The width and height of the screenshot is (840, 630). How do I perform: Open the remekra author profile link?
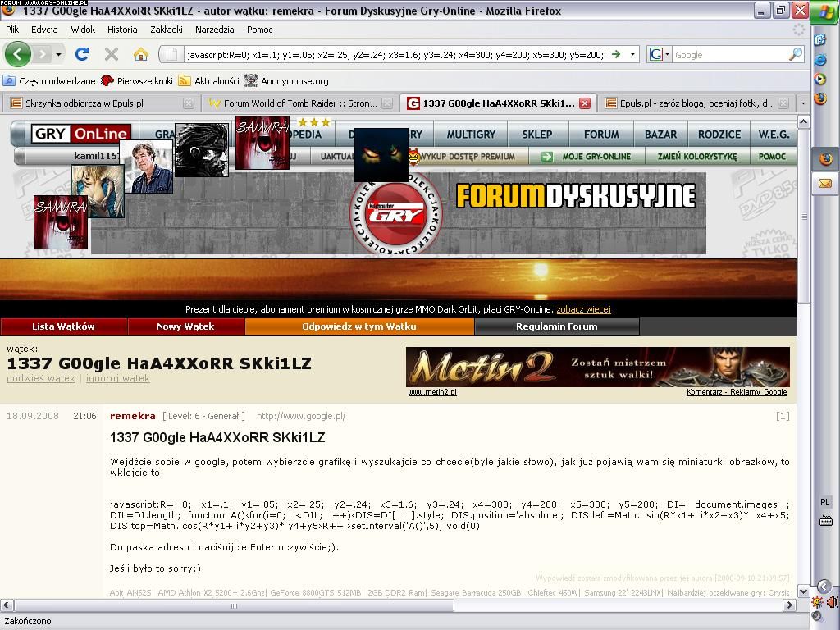tap(132, 416)
